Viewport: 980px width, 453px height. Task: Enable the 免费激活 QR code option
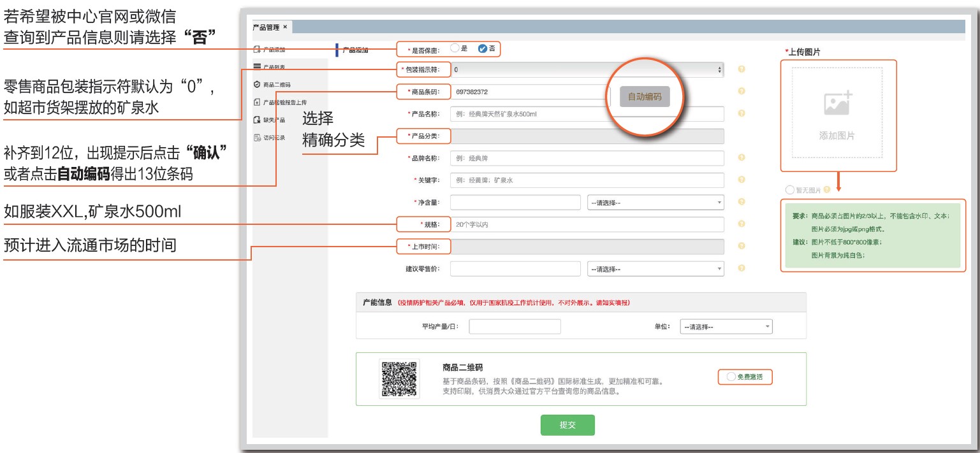pyautogui.click(x=731, y=377)
